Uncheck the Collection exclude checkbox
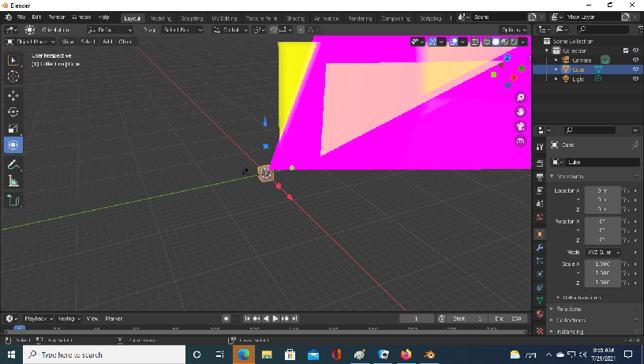 point(626,51)
